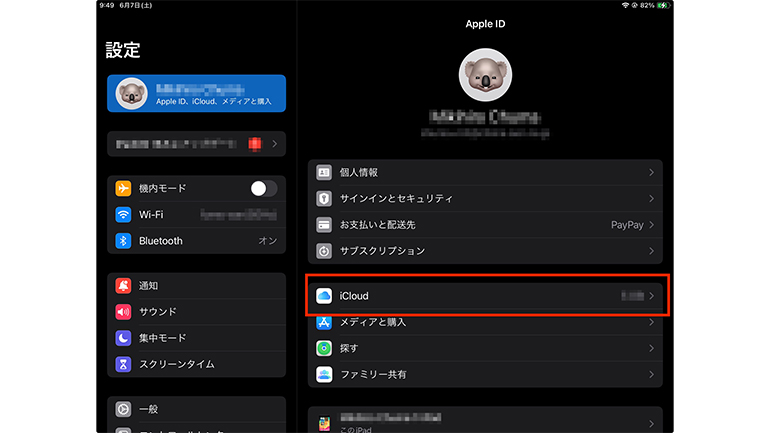Tap the サブスクリプション icon
770x433 pixels.
coord(324,251)
